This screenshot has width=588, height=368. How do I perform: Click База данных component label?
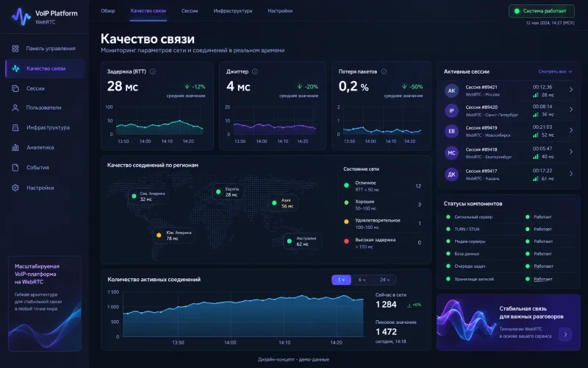click(x=467, y=254)
